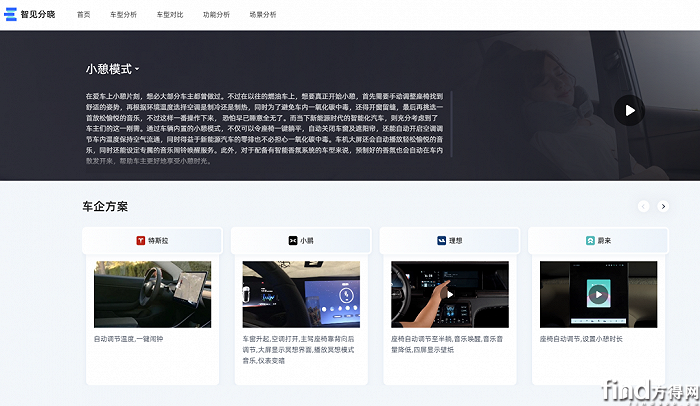Select the 理想 brand tab
The width and height of the screenshot is (700, 406).
[x=450, y=241]
